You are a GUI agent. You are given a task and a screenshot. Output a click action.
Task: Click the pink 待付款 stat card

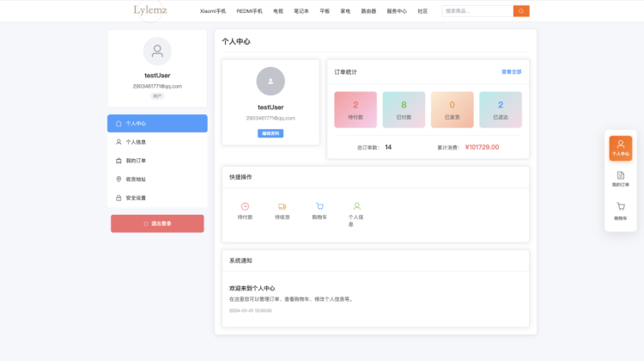point(355,109)
